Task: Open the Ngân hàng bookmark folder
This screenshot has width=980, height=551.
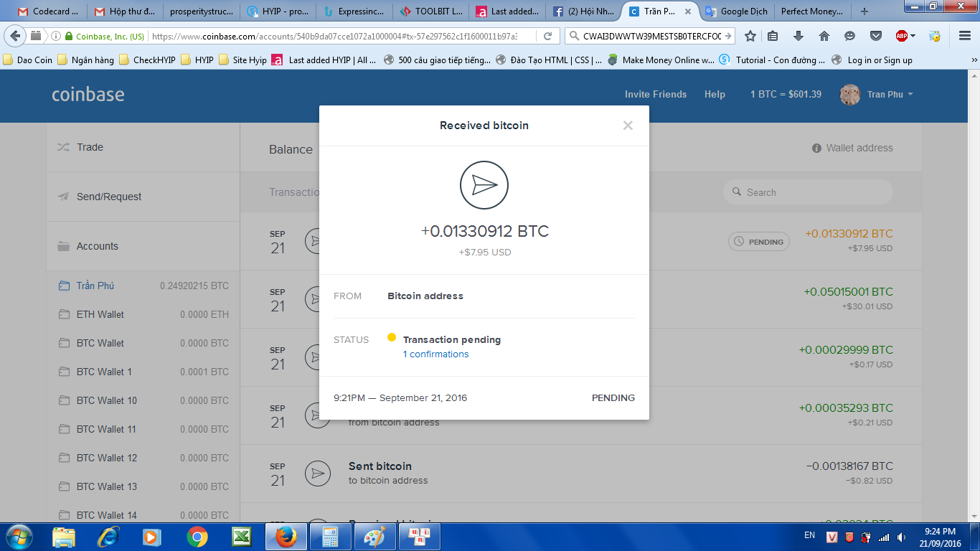Action: [85, 60]
